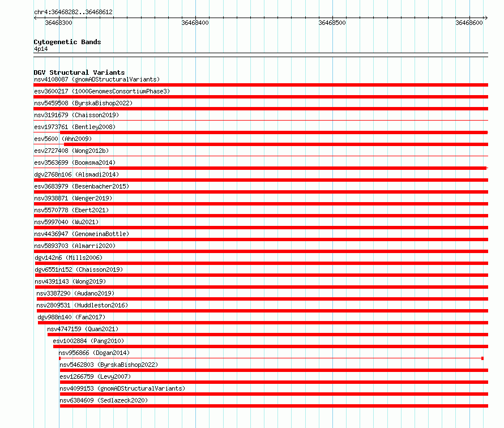The height and width of the screenshot is (428, 504).
Task: Open nsv5893703 (Almarri2020) variant
Action: (75, 246)
